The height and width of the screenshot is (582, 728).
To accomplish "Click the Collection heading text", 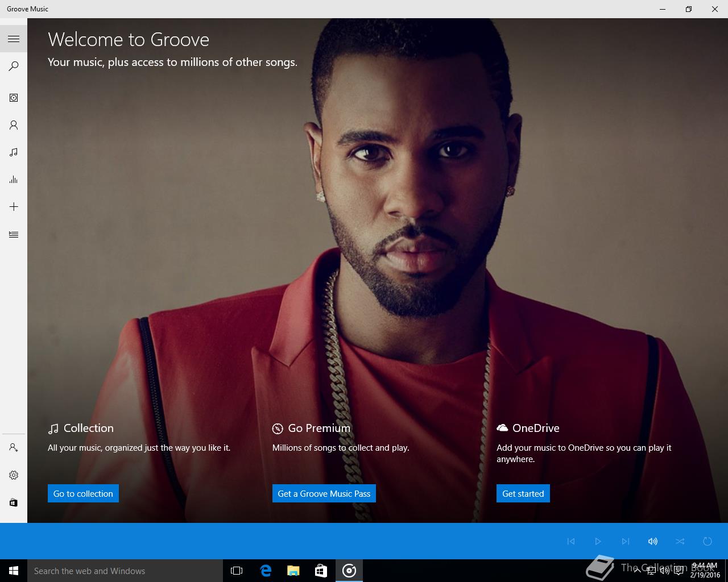I will point(89,428).
